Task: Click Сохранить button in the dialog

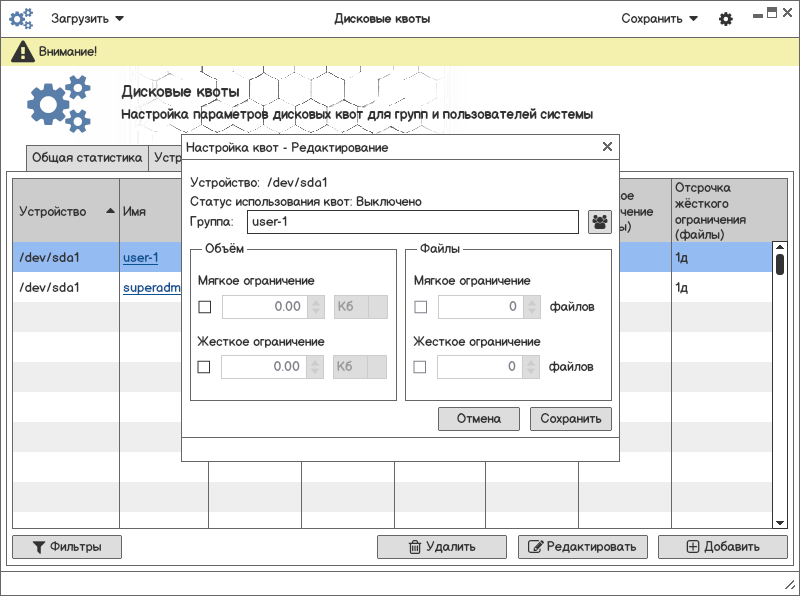Action: coord(570,419)
